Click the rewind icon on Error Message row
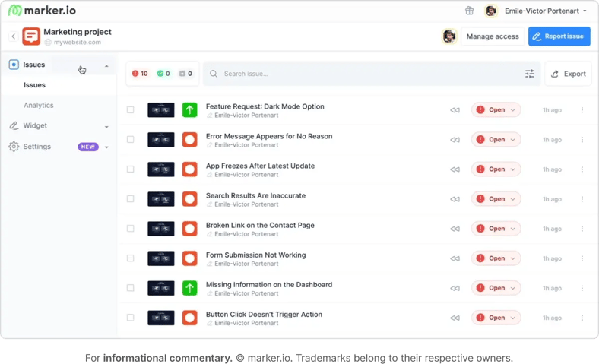 coord(455,140)
